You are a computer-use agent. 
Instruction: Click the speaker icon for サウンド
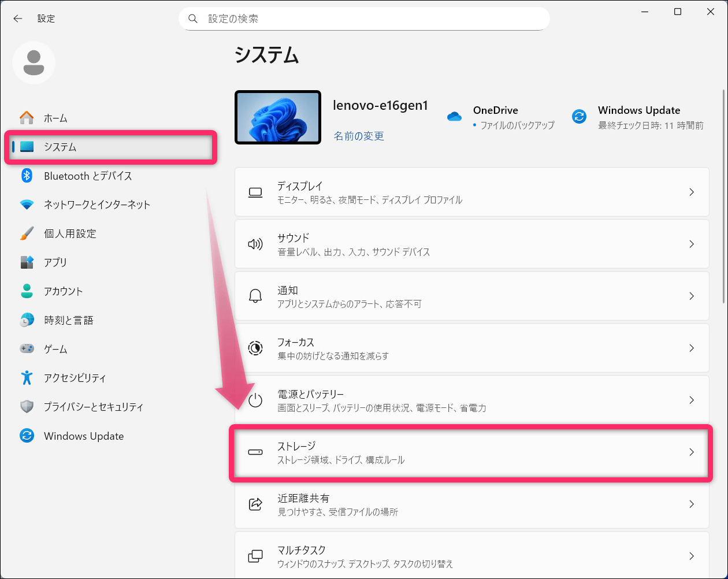[255, 244]
